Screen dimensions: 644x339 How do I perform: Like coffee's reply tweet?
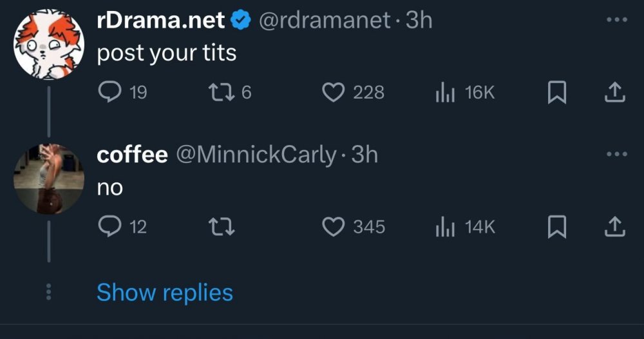point(332,226)
